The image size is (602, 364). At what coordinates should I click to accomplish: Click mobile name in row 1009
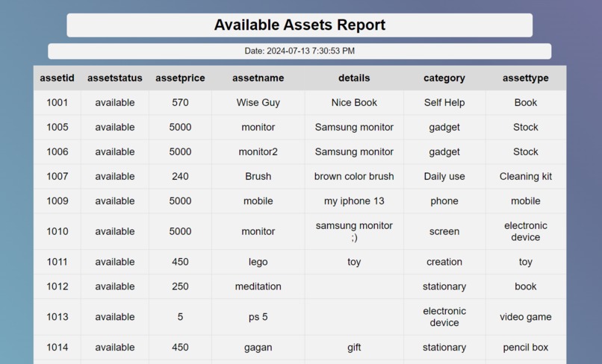coord(258,201)
